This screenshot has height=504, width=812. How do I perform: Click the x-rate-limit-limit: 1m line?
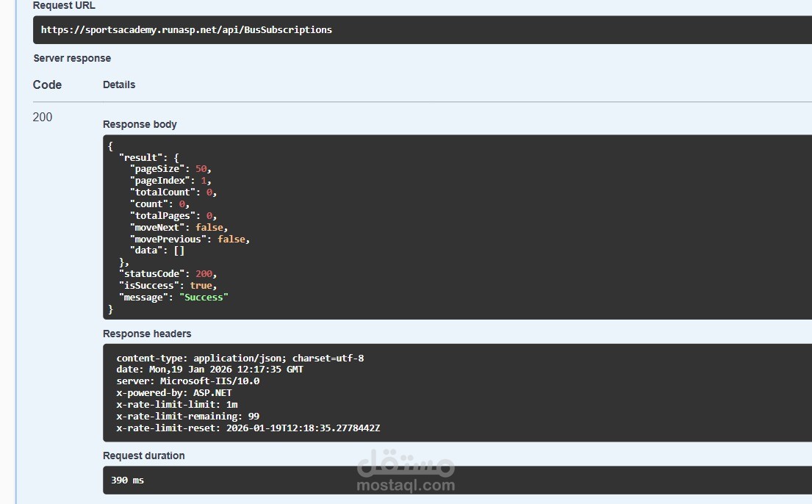[x=177, y=405]
